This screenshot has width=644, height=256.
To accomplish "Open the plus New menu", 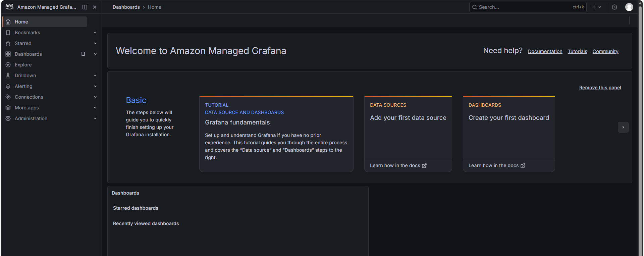I will point(596,7).
